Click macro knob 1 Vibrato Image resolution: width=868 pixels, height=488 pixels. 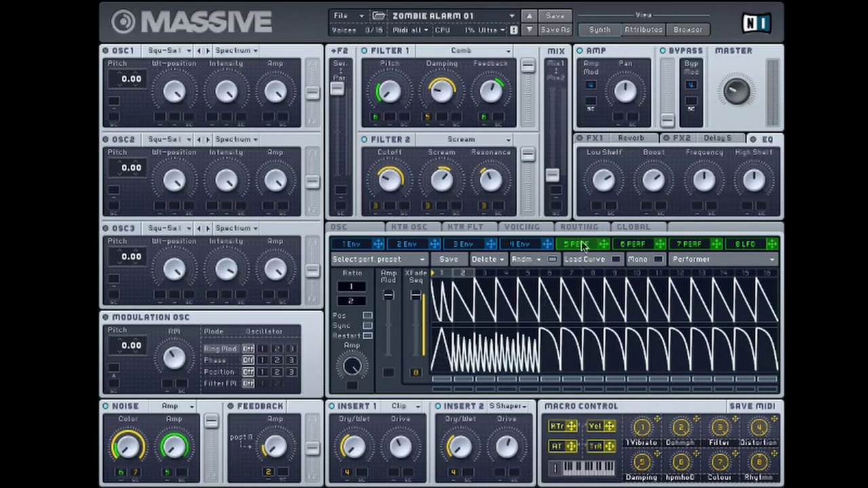(642, 427)
